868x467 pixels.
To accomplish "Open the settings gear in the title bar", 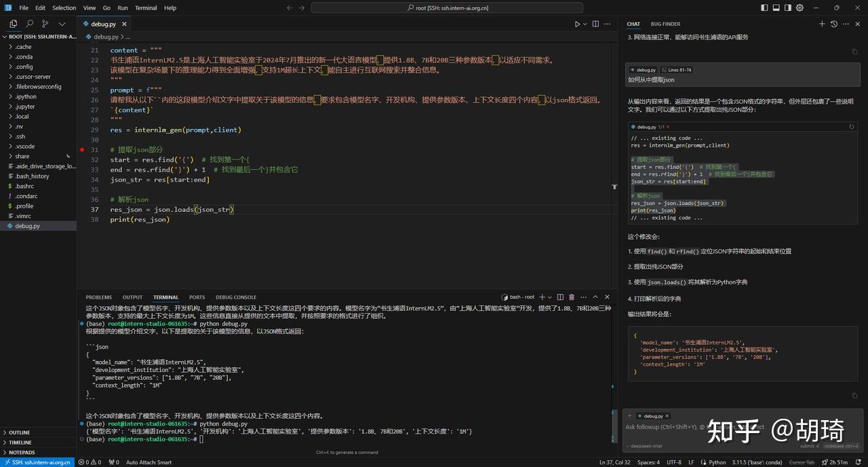I will click(800, 8).
